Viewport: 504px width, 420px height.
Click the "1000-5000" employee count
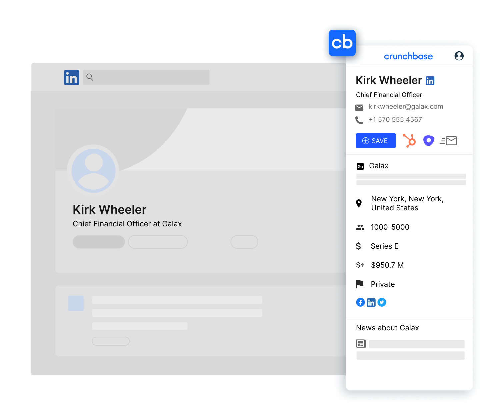click(x=390, y=227)
